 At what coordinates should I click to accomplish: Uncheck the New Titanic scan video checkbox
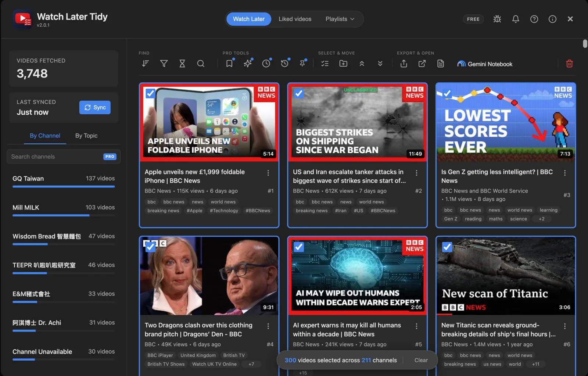[x=447, y=247]
